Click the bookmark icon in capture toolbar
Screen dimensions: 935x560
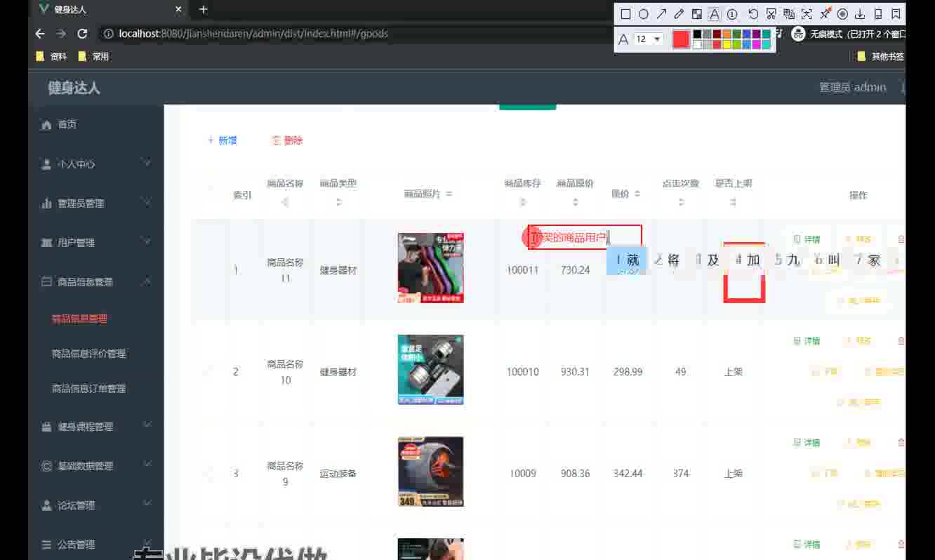pos(896,14)
